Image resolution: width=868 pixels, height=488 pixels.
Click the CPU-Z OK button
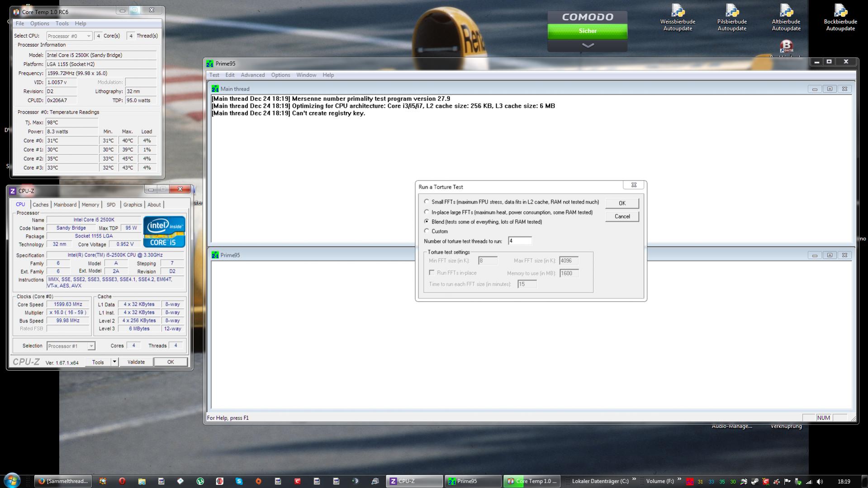point(171,362)
